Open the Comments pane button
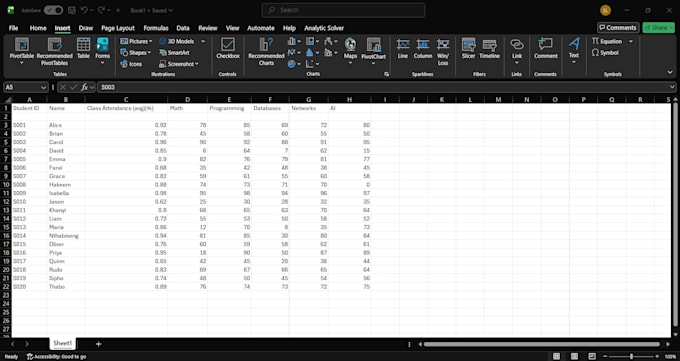The image size is (680, 361). pos(618,28)
